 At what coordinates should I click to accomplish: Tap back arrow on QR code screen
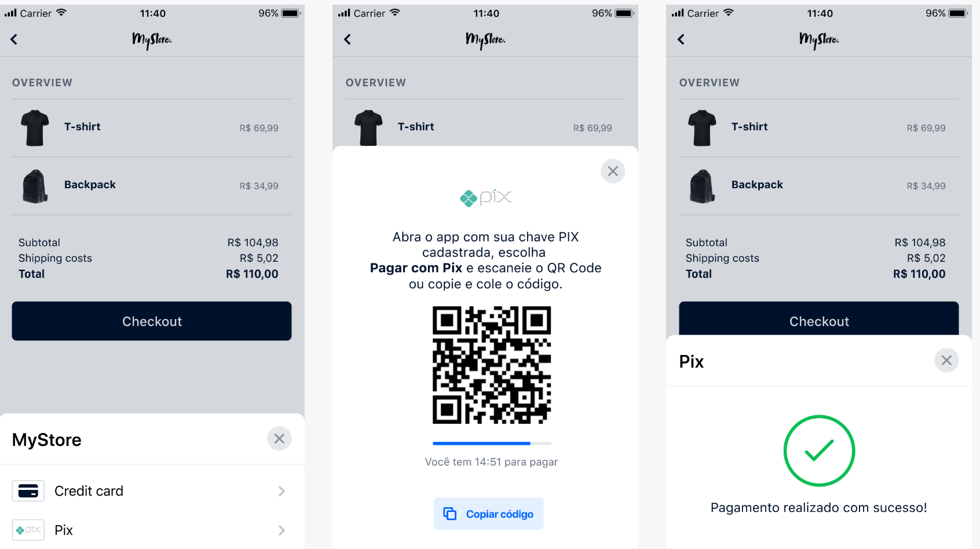pos(348,39)
